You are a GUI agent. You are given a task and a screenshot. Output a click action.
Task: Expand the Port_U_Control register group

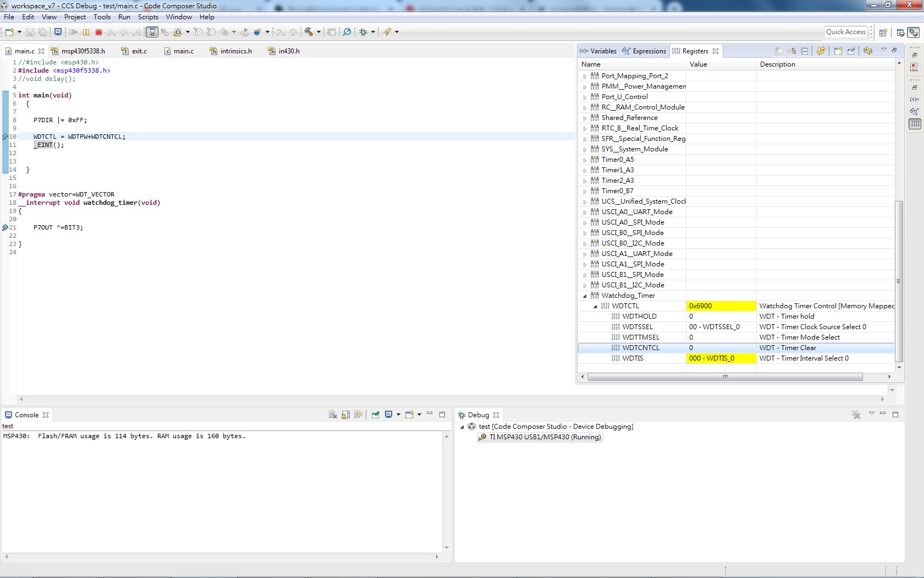585,97
